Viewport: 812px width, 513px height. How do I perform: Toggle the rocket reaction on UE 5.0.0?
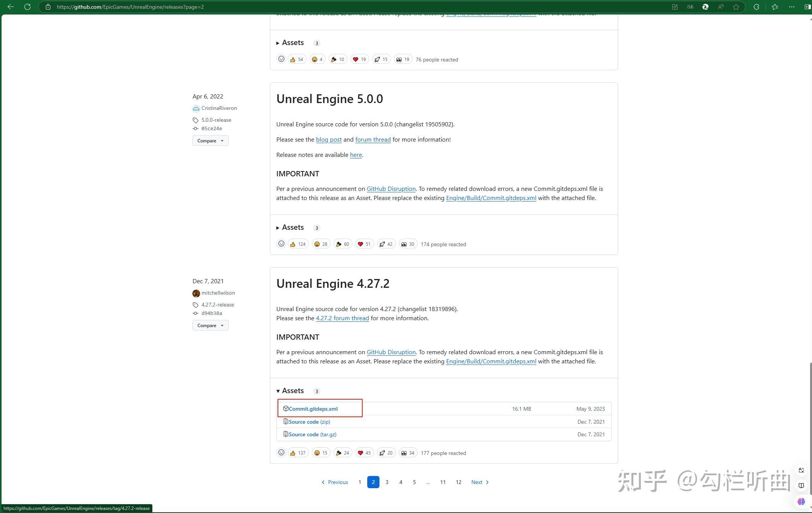(x=386, y=244)
